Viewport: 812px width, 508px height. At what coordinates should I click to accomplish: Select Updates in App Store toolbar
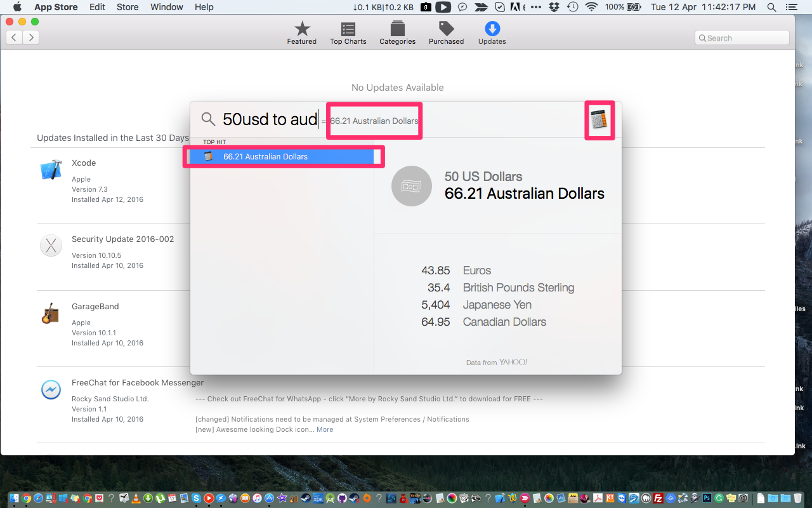pyautogui.click(x=492, y=33)
